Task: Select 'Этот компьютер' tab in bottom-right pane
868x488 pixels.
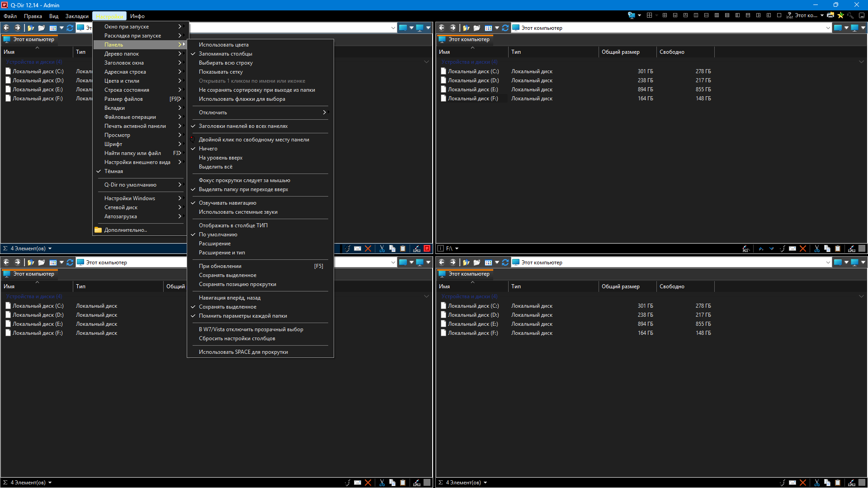Action: (464, 274)
